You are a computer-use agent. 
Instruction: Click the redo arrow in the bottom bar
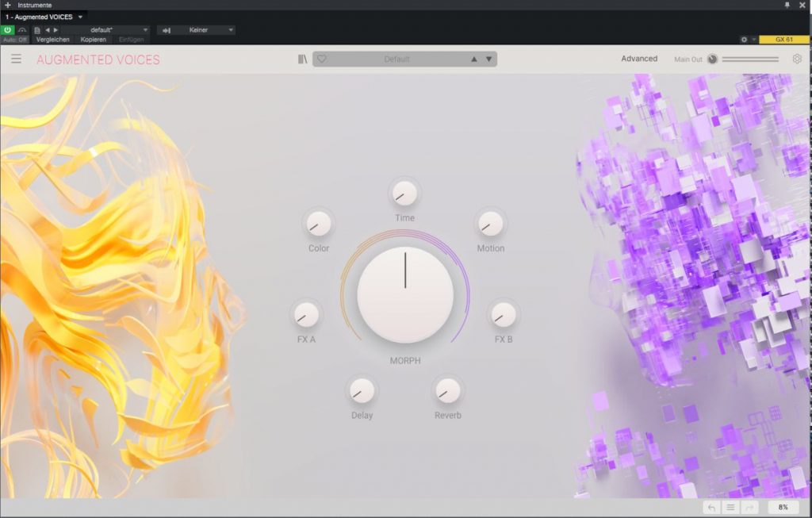749,508
